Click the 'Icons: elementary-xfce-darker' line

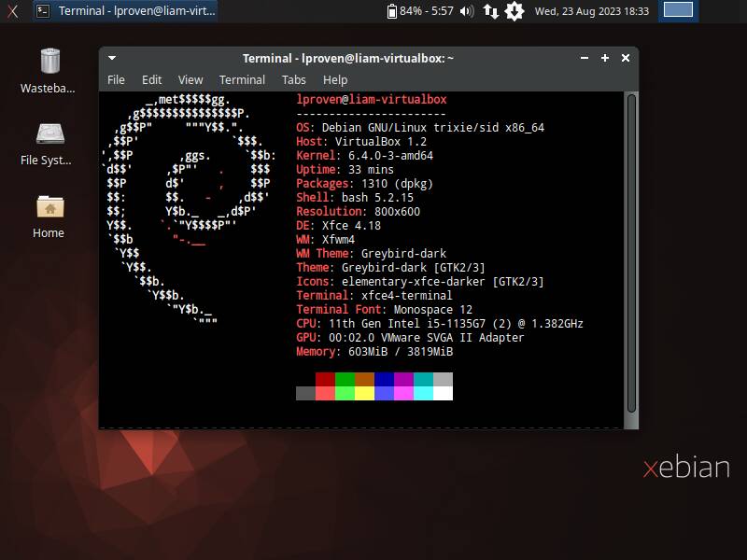point(420,282)
